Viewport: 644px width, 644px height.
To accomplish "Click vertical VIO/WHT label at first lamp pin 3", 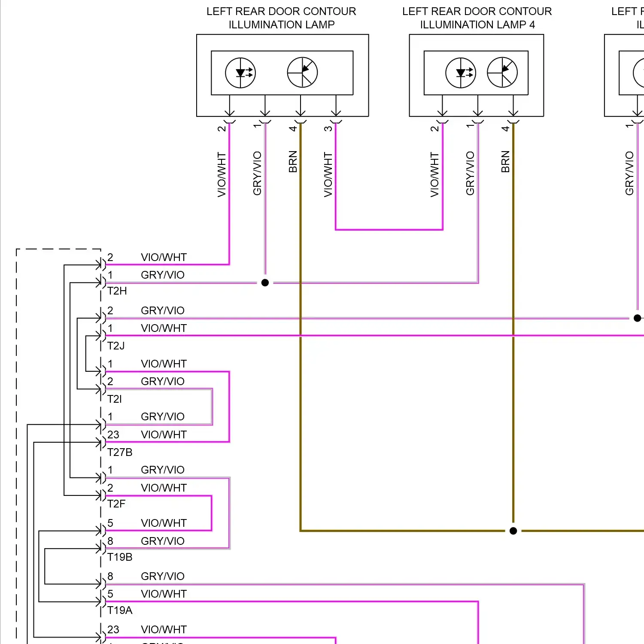I will coord(328,174).
